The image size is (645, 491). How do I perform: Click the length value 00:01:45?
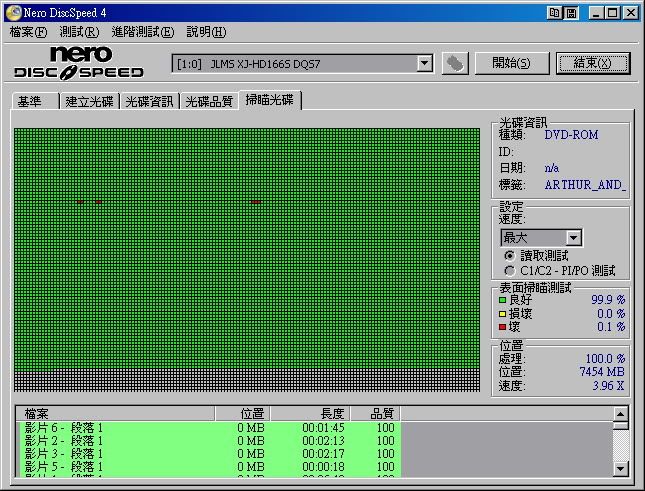(323, 428)
